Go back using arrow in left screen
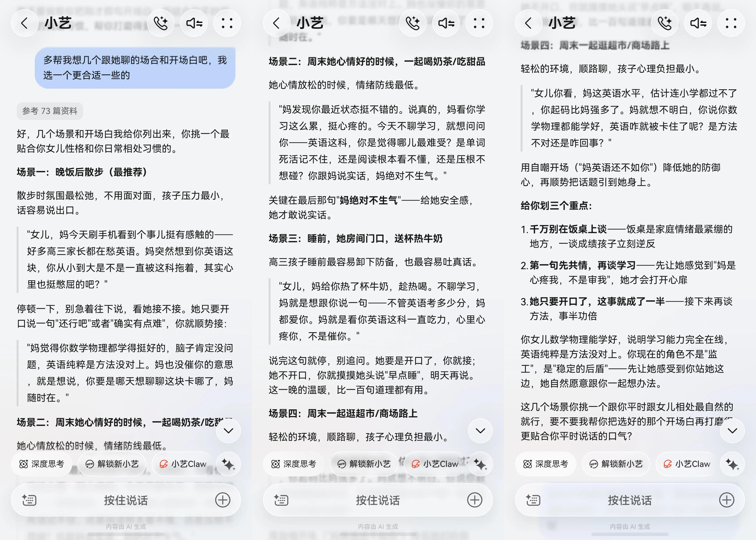 click(x=24, y=23)
